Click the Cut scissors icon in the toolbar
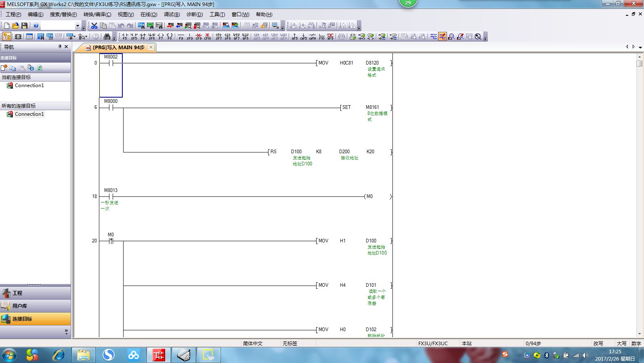The width and height of the screenshot is (644, 363). click(x=94, y=26)
